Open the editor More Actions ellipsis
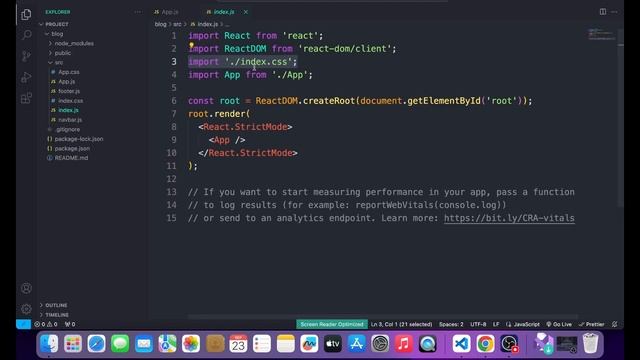Viewport: 640px width, 360px height. 614,12
